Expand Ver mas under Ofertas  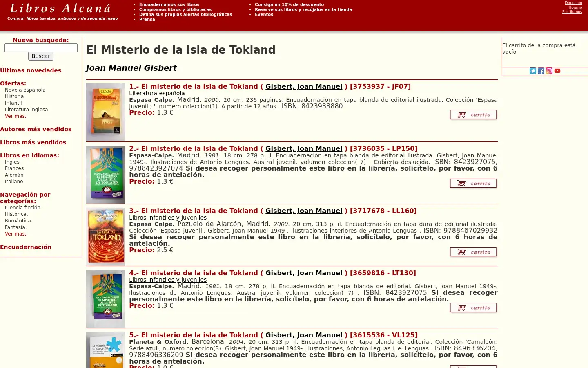tap(16, 116)
